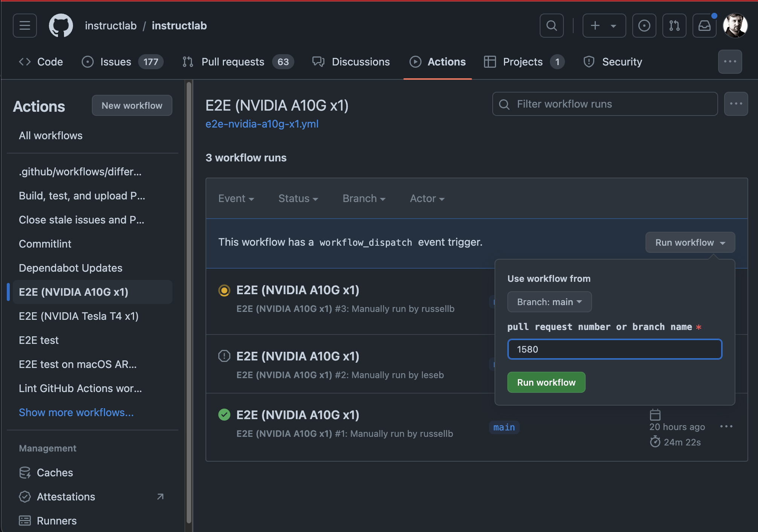Open the Branch: main selector
This screenshot has width=758, height=532.
[x=549, y=302]
